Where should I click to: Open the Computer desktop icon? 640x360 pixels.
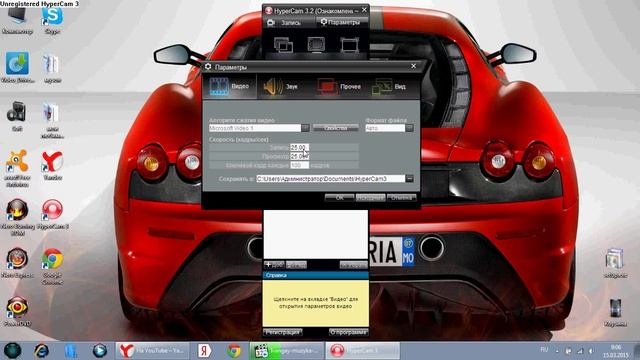(x=17, y=20)
